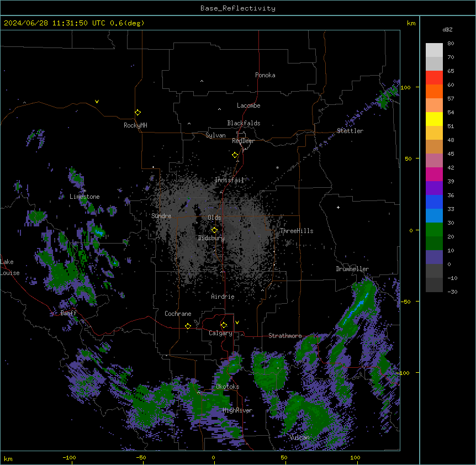Click the RedDeer city label

click(243, 141)
